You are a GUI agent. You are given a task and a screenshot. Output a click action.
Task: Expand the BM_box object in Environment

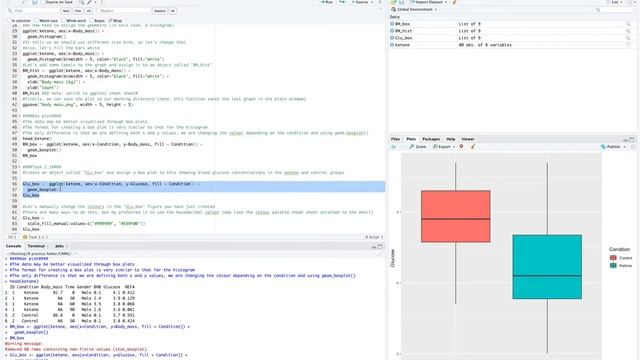[x=392, y=24]
